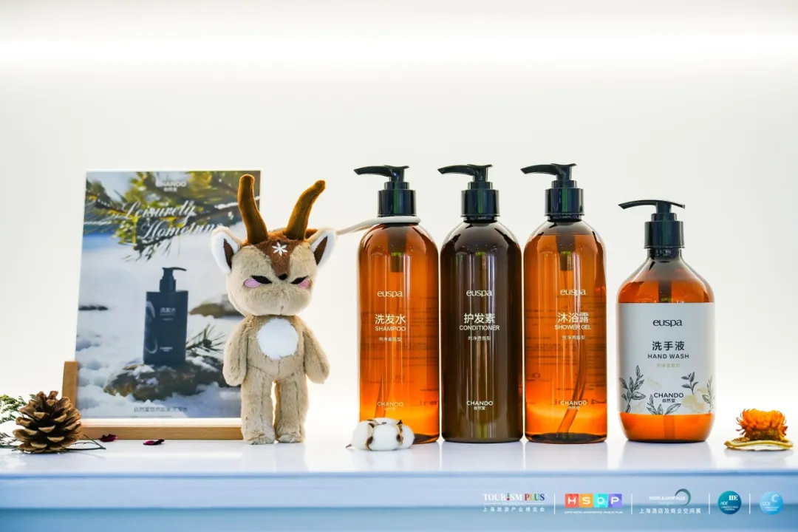This screenshot has height=532, width=798.
Task: Click euspa brand text on shampoo bottle
Action: (x=390, y=294)
